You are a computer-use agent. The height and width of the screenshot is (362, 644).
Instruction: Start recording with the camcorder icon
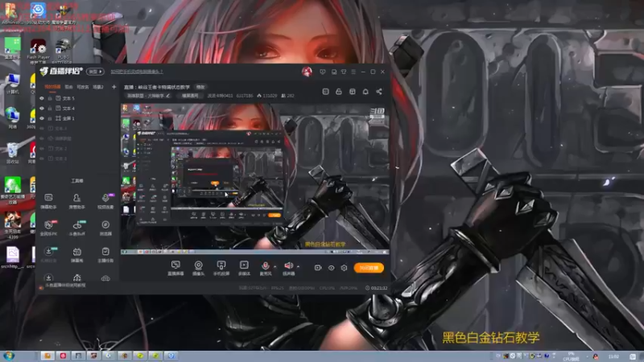tap(318, 268)
